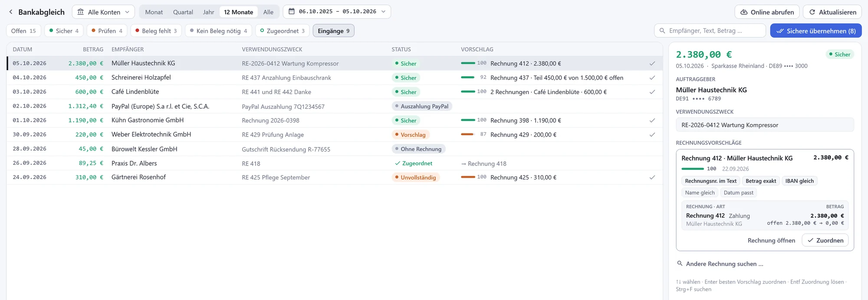
Task: Focus the Empfänger, Text, Betrag search field
Action: coord(710,31)
